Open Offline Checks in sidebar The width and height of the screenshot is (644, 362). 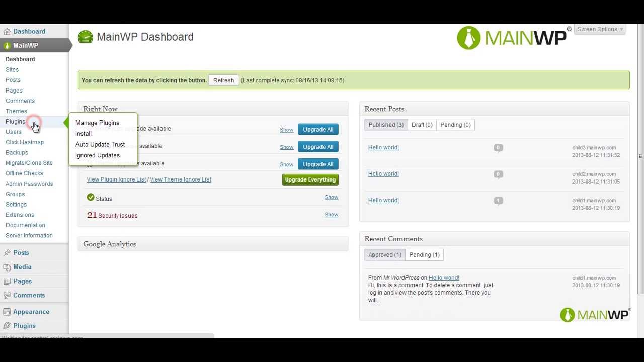(24, 173)
